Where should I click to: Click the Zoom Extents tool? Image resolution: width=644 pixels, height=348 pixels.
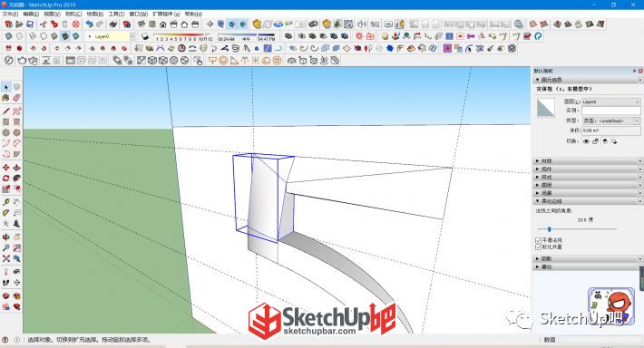[x=5, y=258]
